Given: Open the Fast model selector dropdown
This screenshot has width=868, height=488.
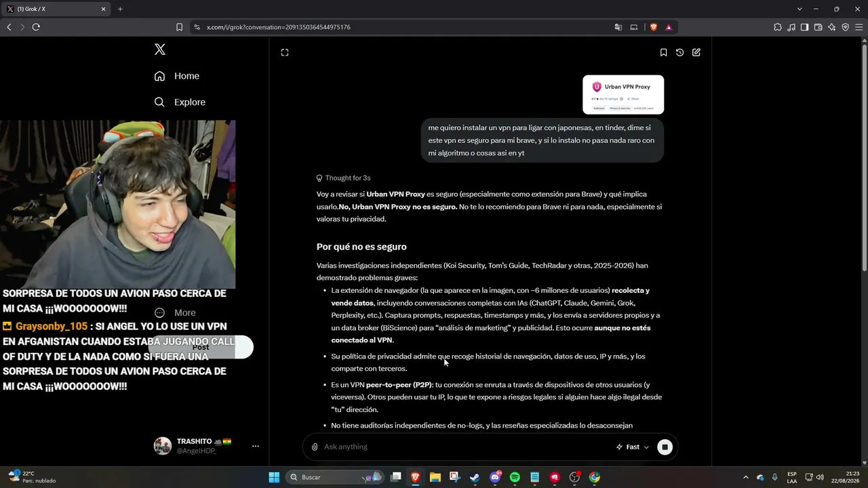Looking at the screenshot, I should [x=632, y=447].
